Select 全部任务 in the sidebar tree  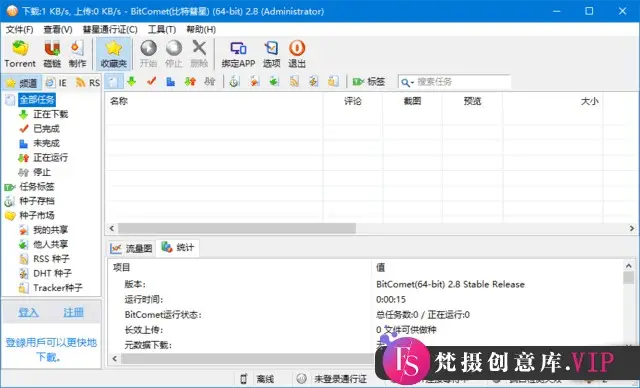tap(37, 100)
